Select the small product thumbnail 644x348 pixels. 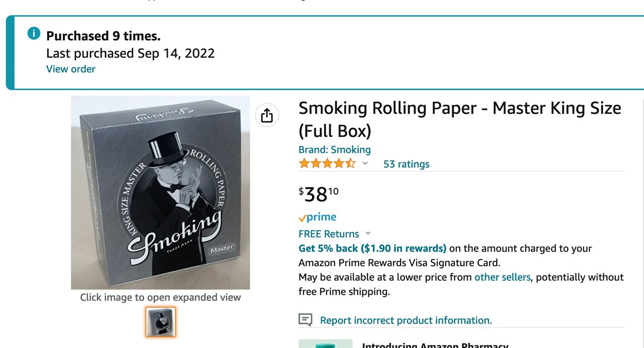pos(161,322)
